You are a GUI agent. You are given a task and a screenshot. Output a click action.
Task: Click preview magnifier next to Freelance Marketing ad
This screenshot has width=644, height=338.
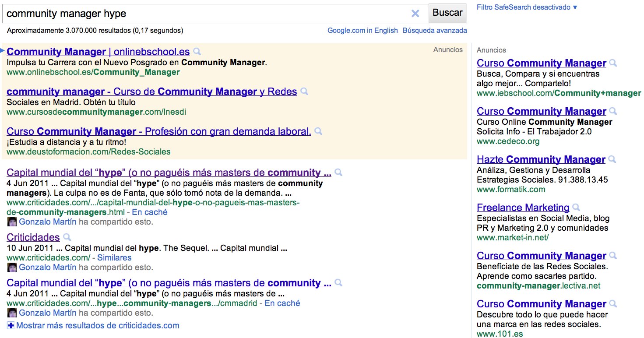tap(577, 208)
